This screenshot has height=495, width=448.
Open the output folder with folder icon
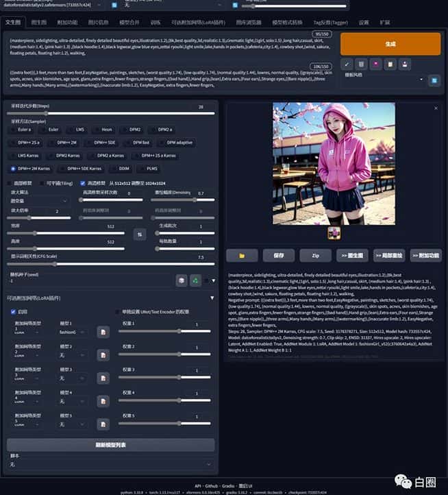tap(242, 255)
